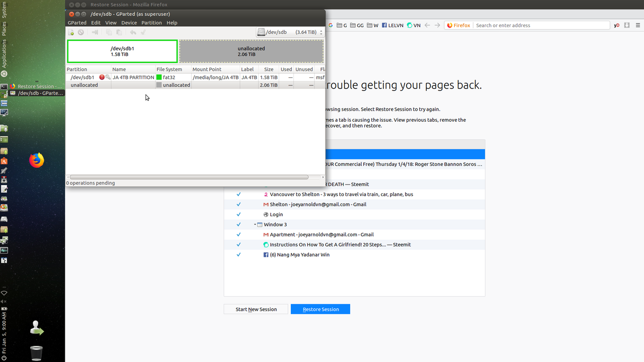644x362 pixels.
Task: Click the red warning icon on /dev/sdb1
Action: coord(102,77)
